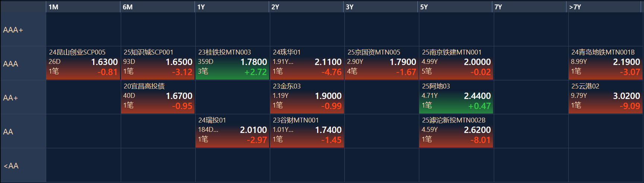Select the 25南京铁建MTN001 bond cell
This screenshot has width=644, height=183.
coord(456,63)
